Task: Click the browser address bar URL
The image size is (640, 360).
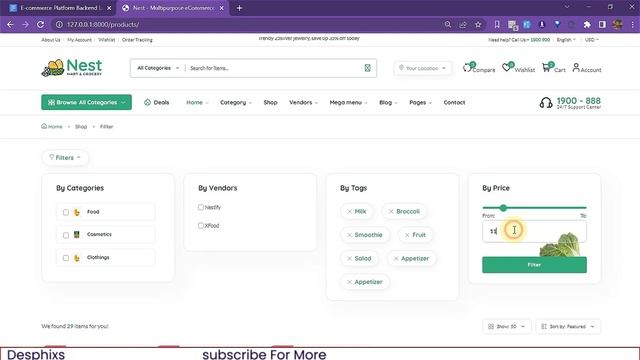Action: point(103,24)
